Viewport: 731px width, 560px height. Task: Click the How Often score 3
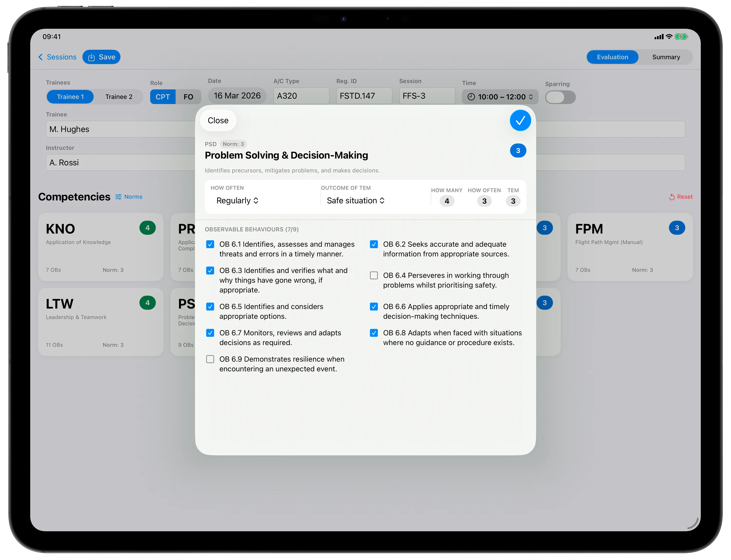(484, 201)
